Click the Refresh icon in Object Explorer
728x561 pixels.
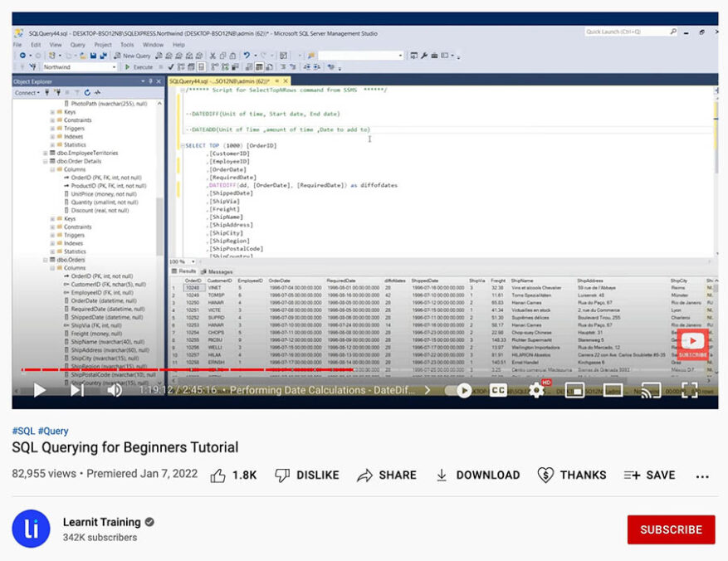[x=87, y=92]
